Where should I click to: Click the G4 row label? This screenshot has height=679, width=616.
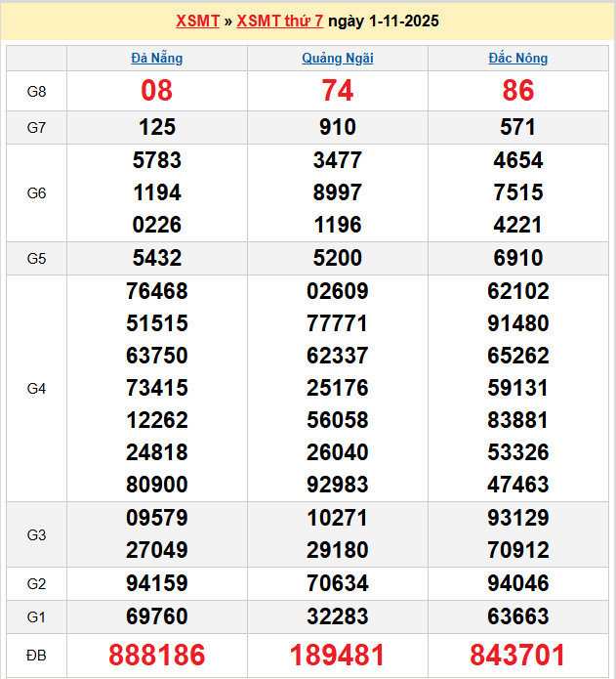tap(36, 388)
